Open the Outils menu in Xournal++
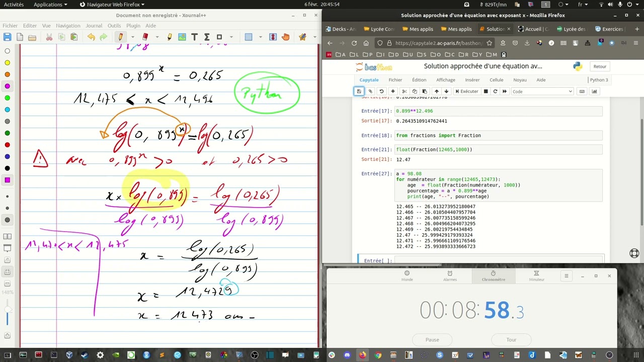 [x=114, y=26]
